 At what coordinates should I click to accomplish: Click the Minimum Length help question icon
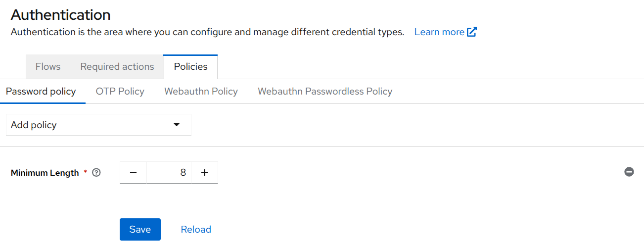[x=97, y=173]
